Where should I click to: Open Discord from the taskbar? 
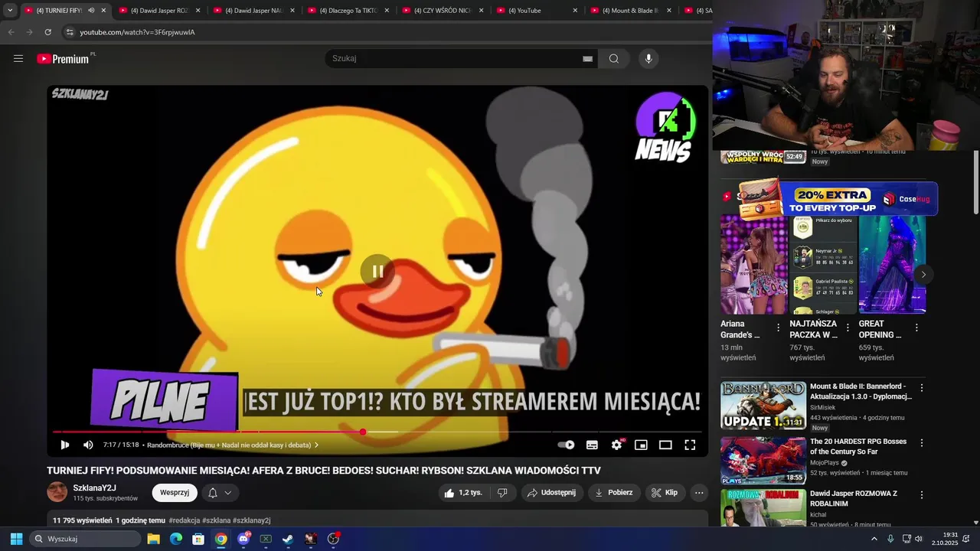click(243, 539)
